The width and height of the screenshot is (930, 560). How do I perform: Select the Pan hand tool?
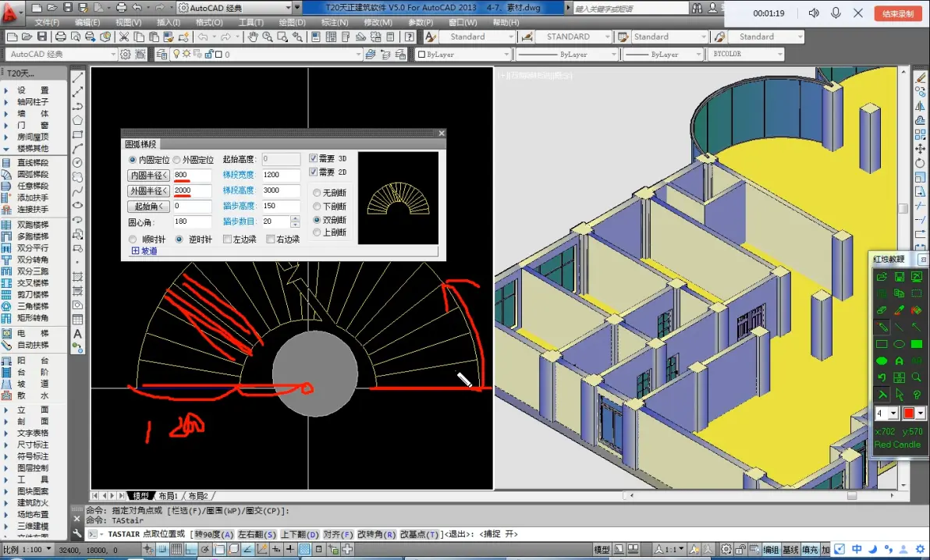(x=254, y=37)
